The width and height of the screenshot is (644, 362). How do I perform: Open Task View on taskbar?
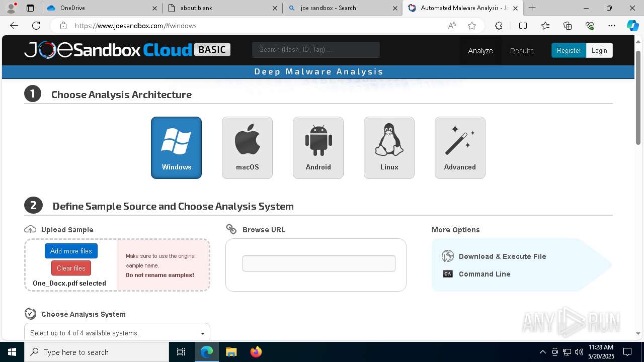tap(182, 352)
